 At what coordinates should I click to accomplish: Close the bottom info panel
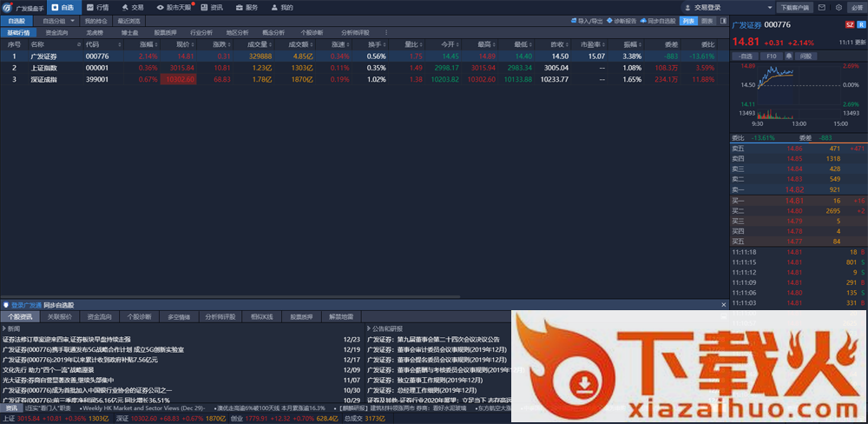coord(723,305)
